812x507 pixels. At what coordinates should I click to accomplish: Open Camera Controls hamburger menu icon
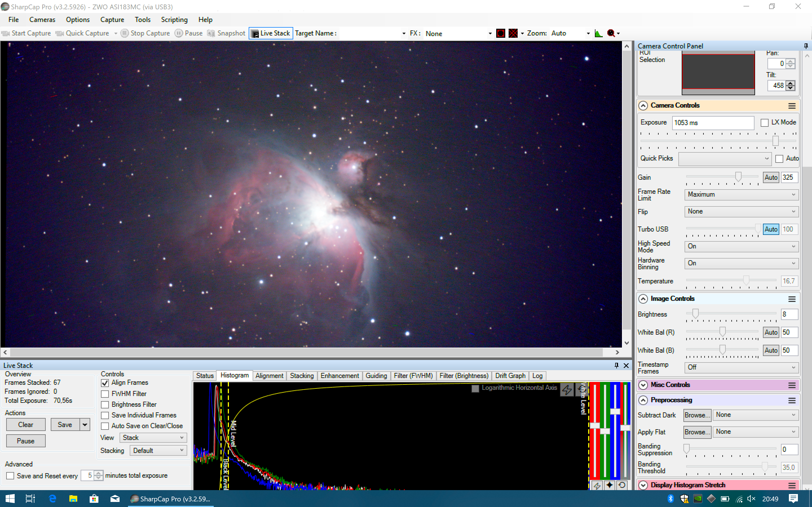(792, 106)
